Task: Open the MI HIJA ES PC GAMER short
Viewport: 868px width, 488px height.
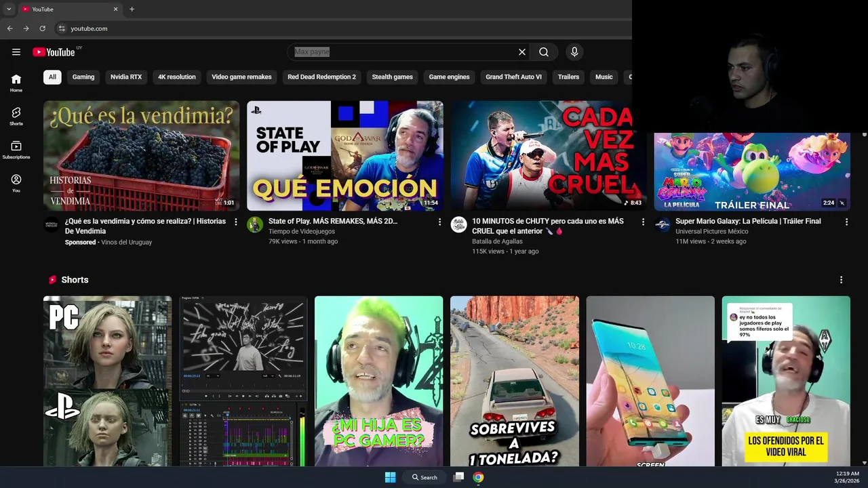Action: click(379, 381)
